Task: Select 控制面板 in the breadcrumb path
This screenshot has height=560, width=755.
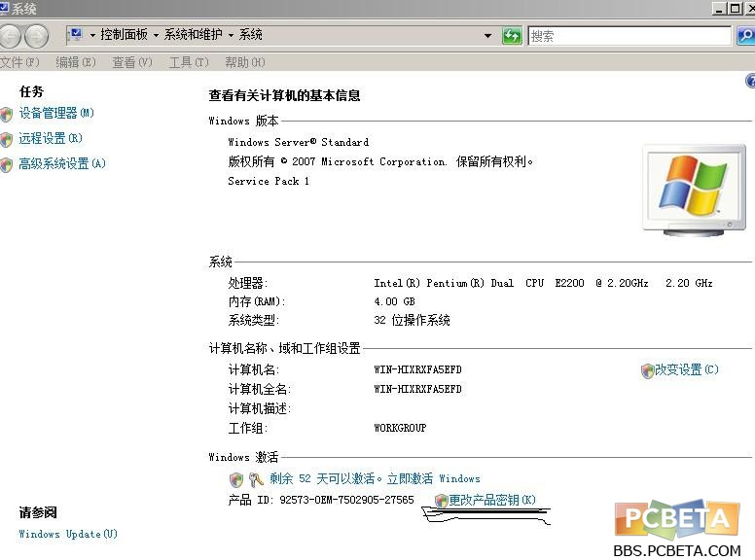Action: coord(124,35)
